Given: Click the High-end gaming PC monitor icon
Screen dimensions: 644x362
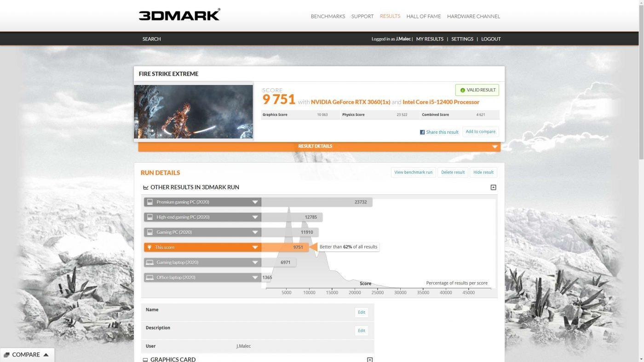Looking at the screenshot, I should [x=149, y=217].
